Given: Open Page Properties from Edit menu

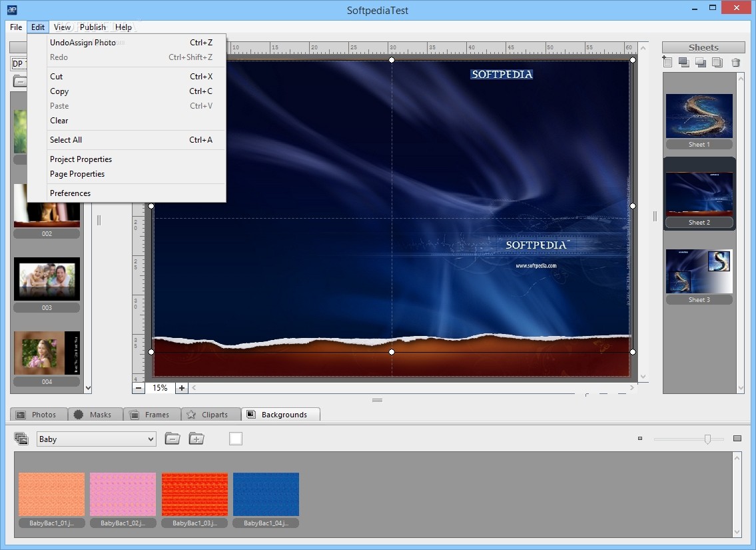Looking at the screenshot, I should pyautogui.click(x=127, y=174).
